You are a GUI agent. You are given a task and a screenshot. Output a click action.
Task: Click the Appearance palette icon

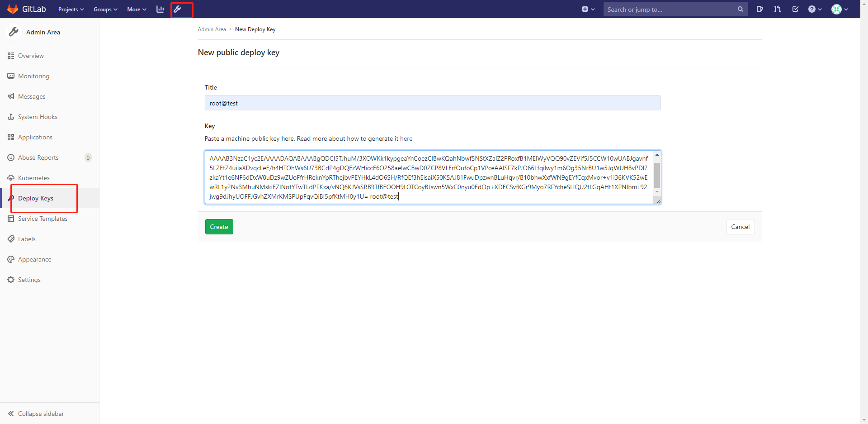coord(11,259)
